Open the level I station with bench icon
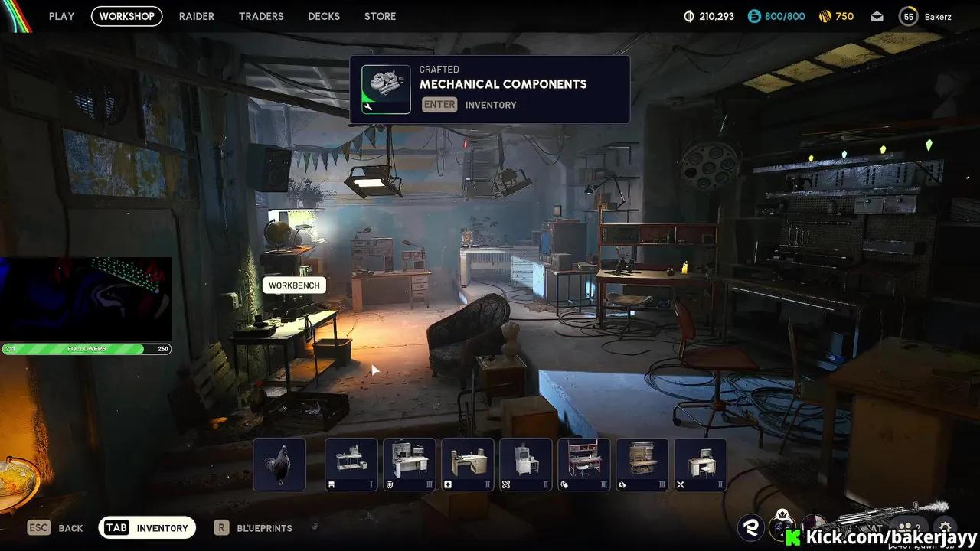This screenshot has width=980, height=551. pyautogui.click(x=351, y=465)
